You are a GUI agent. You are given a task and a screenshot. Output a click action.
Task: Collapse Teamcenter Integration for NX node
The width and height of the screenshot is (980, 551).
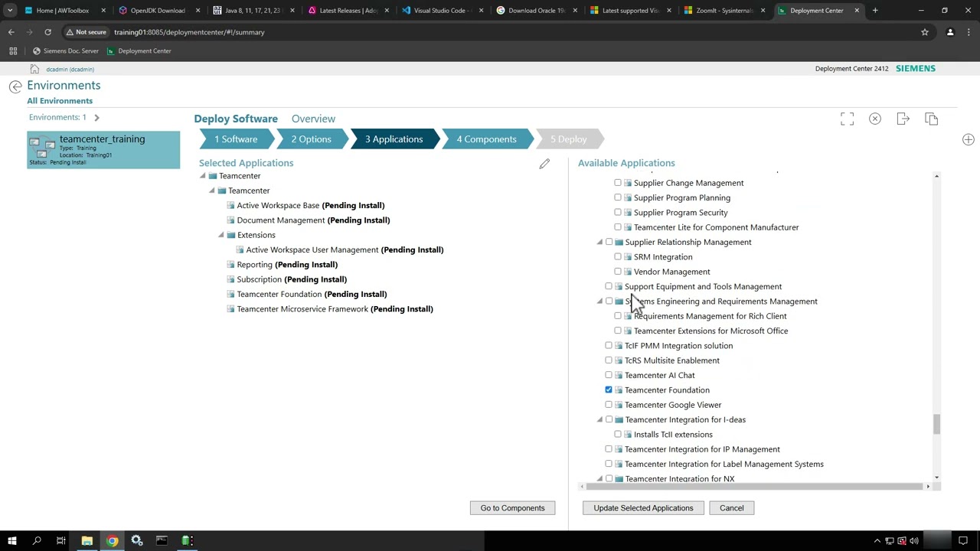pos(599,479)
